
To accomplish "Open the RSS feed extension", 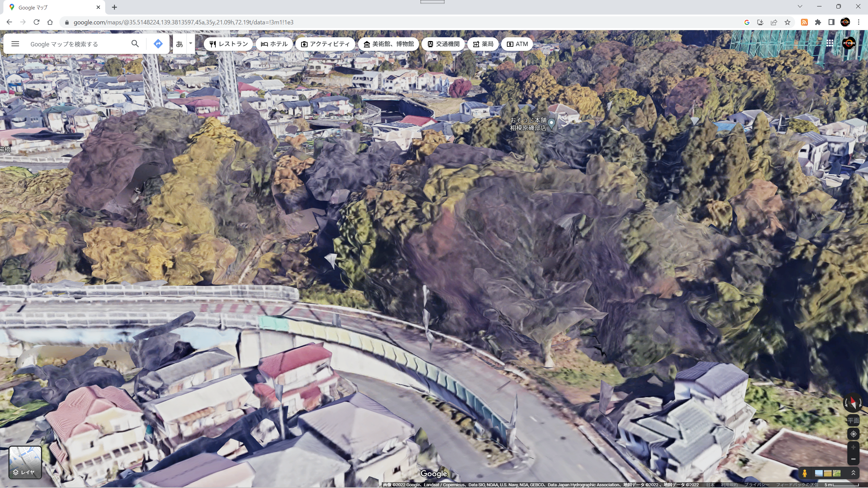I will coord(804,22).
